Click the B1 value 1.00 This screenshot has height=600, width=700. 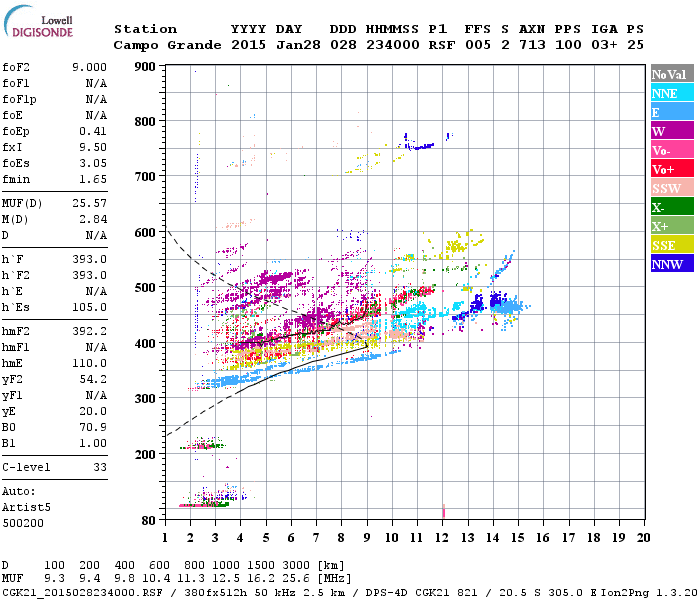click(x=93, y=443)
